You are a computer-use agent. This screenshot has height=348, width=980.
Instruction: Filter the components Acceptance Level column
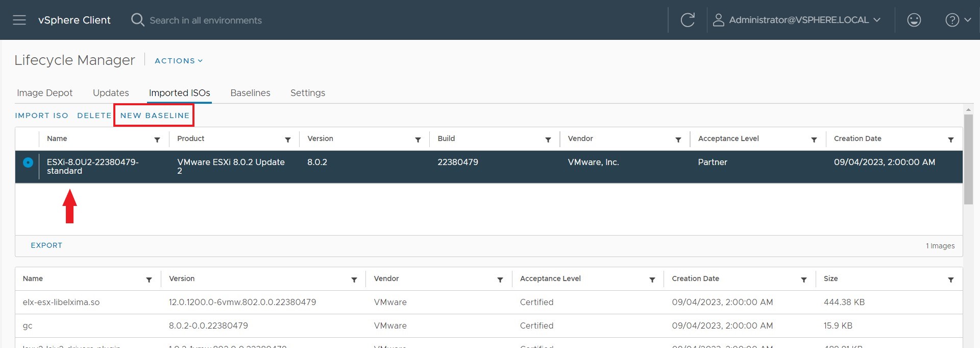(x=652, y=280)
